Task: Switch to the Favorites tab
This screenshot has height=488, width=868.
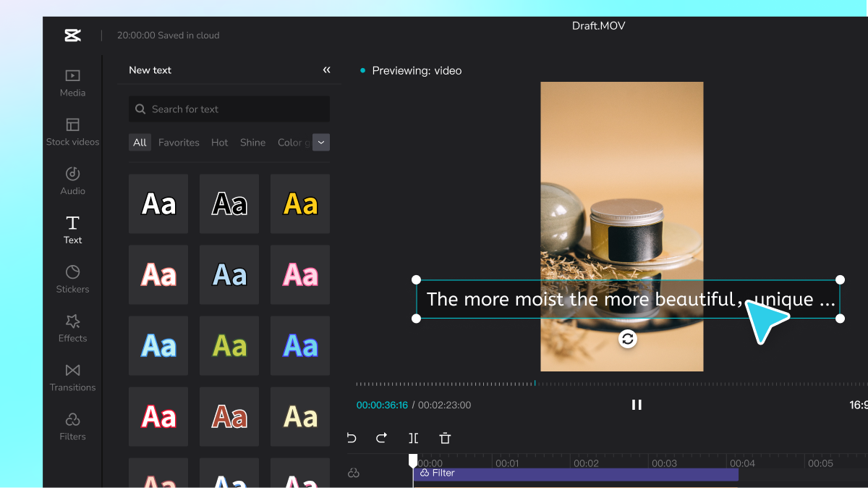Action: [179, 143]
